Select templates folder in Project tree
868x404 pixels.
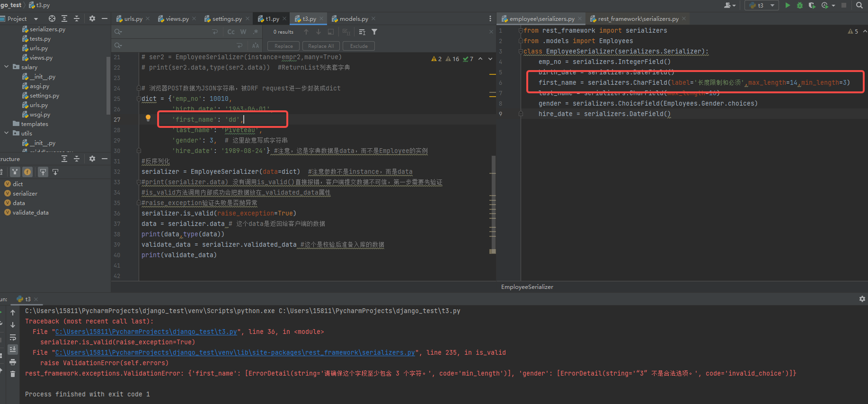pos(34,124)
